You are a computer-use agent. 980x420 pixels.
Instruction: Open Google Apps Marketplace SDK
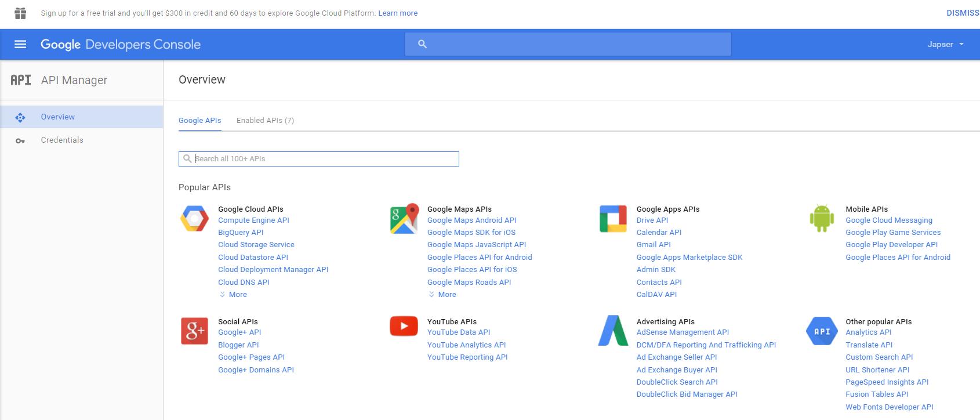pos(689,258)
